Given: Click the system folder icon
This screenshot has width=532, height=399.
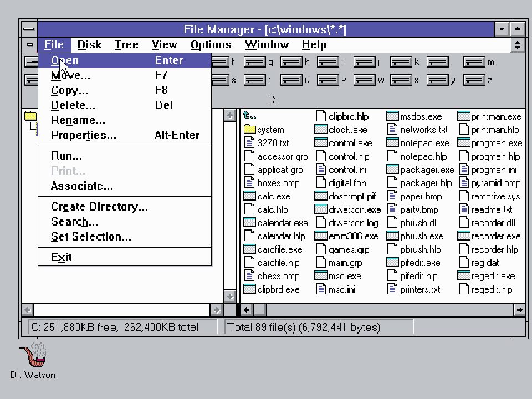Looking at the screenshot, I should (x=249, y=130).
